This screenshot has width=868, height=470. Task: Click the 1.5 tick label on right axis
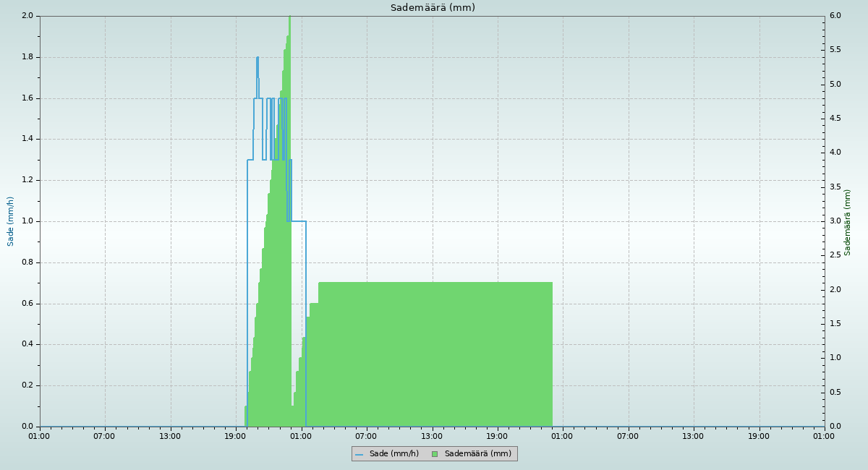835,324
